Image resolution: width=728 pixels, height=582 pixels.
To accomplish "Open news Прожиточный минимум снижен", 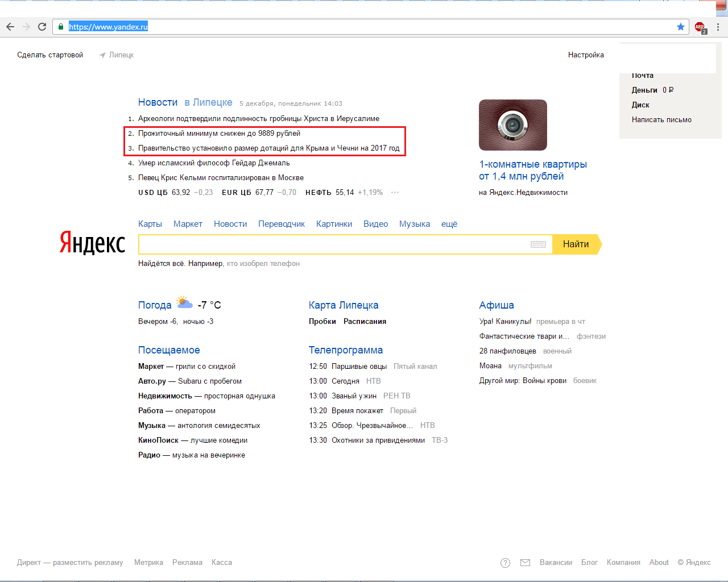I will point(220,134).
